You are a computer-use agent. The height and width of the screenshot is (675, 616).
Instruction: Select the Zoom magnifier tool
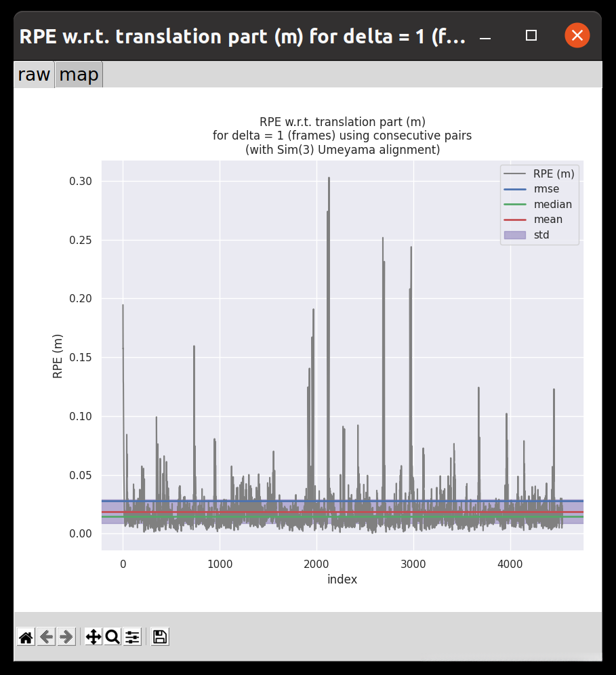pos(112,636)
